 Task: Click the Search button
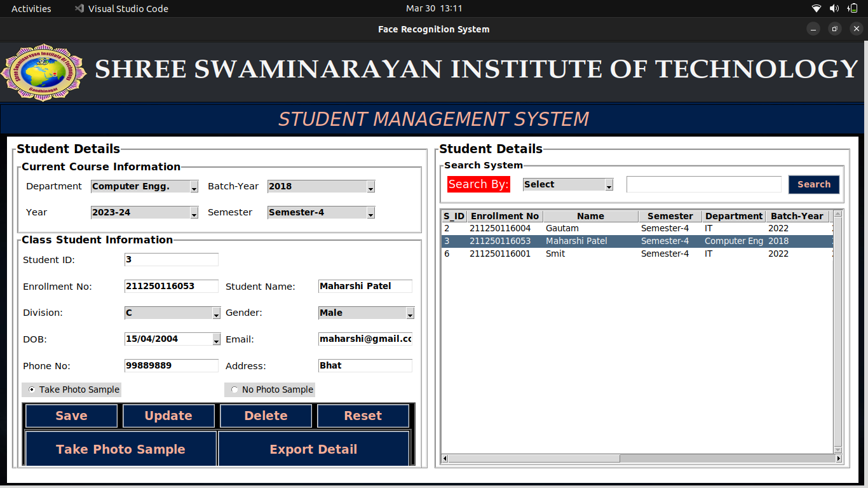coord(814,184)
